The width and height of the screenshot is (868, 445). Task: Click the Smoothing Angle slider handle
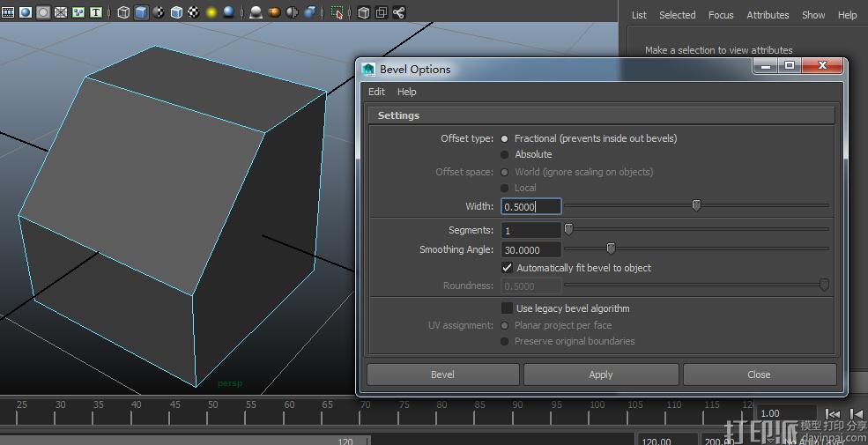(611, 248)
